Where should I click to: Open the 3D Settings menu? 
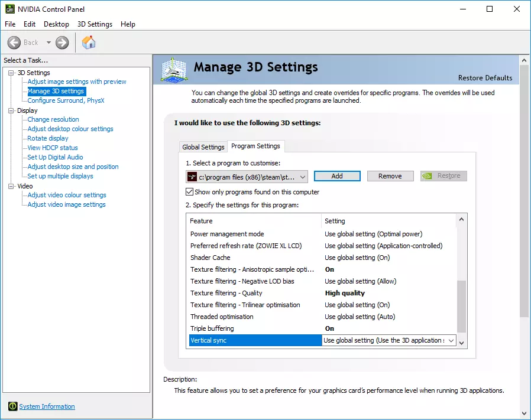[95, 24]
